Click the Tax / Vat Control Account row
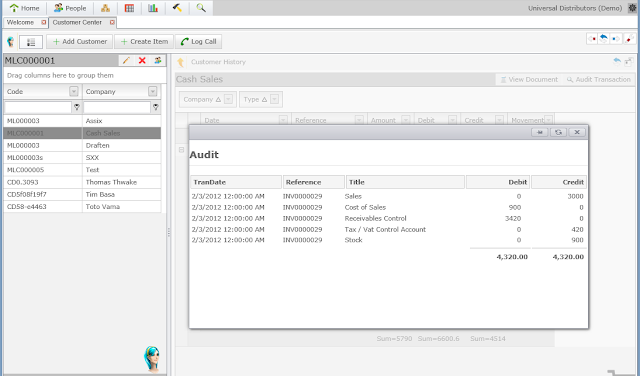The width and height of the screenshot is (640, 376). coord(388,229)
